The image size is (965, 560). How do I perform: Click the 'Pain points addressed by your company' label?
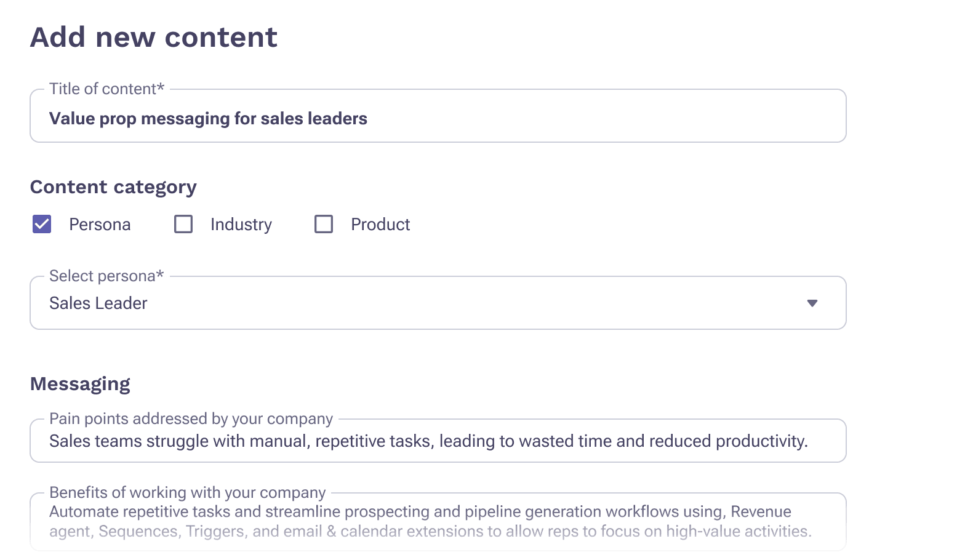pyautogui.click(x=191, y=419)
